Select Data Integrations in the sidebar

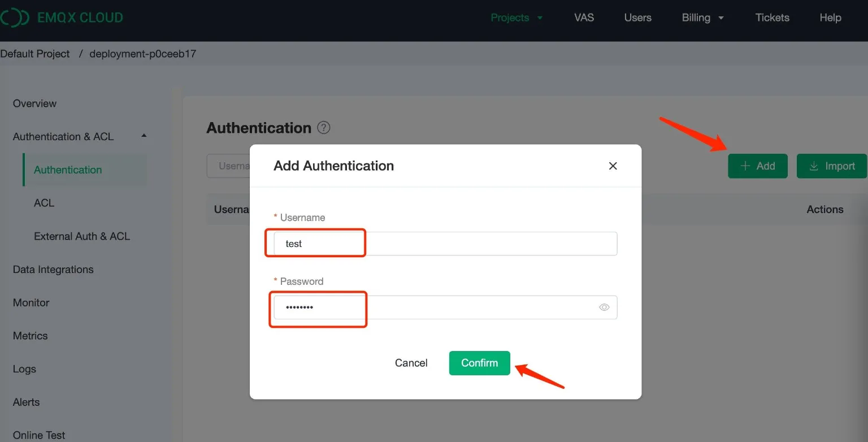click(53, 269)
